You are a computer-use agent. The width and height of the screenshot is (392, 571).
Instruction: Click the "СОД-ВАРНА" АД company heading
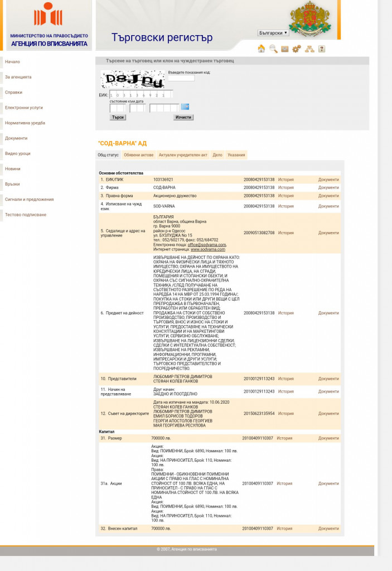[x=123, y=143]
